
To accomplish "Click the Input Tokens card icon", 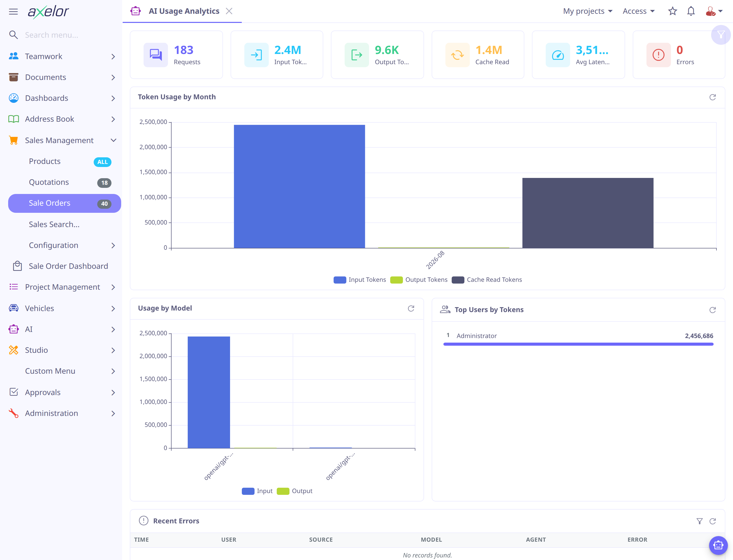I will 256,55.
